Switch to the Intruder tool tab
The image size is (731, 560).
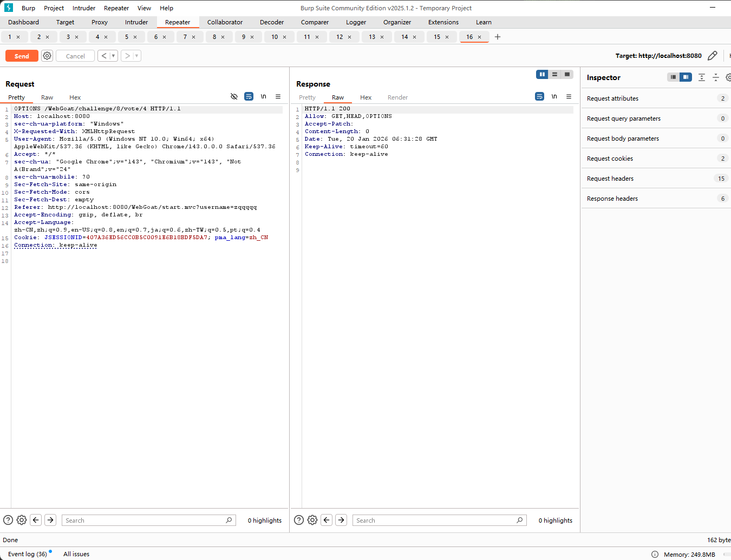point(136,22)
